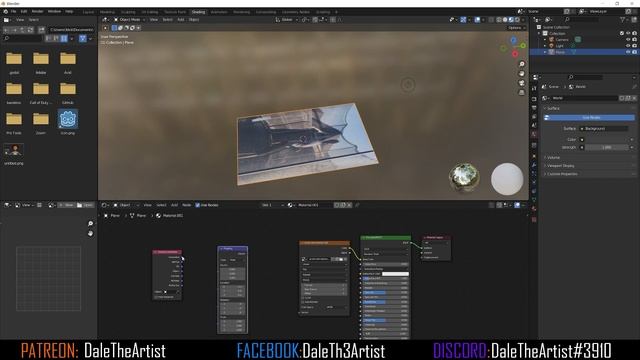Click the create new folder icon
This screenshot has width=640, height=360.
[x=41, y=30]
